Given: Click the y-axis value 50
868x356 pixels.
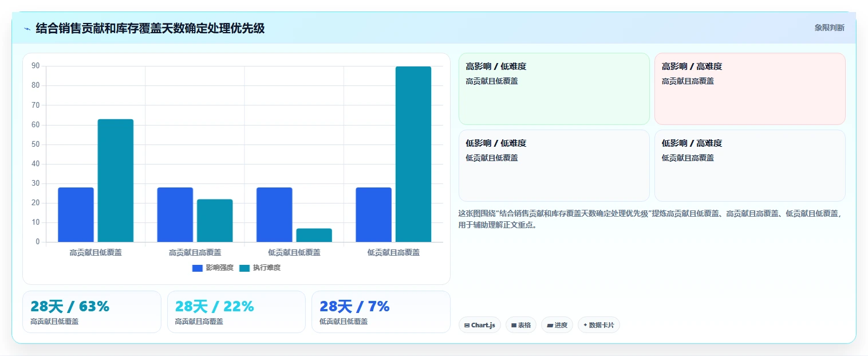Looking at the screenshot, I should point(35,144).
